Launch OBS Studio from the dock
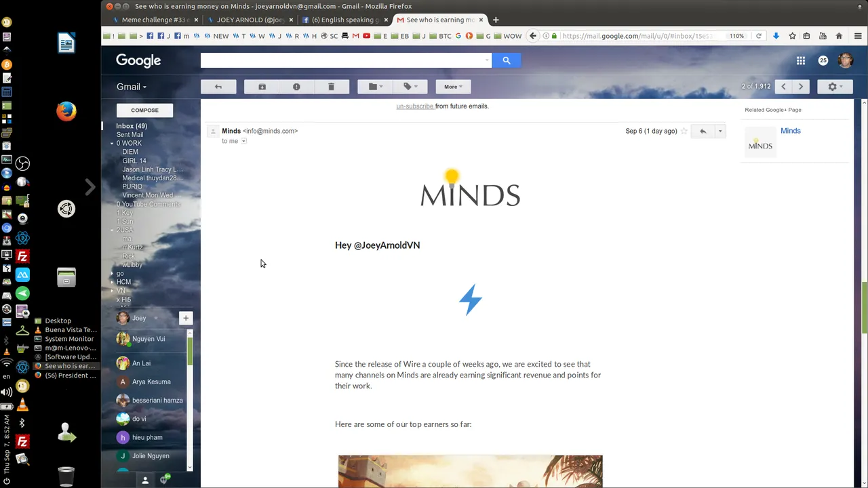The width and height of the screenshot is (868, 488). click(22, 163)
